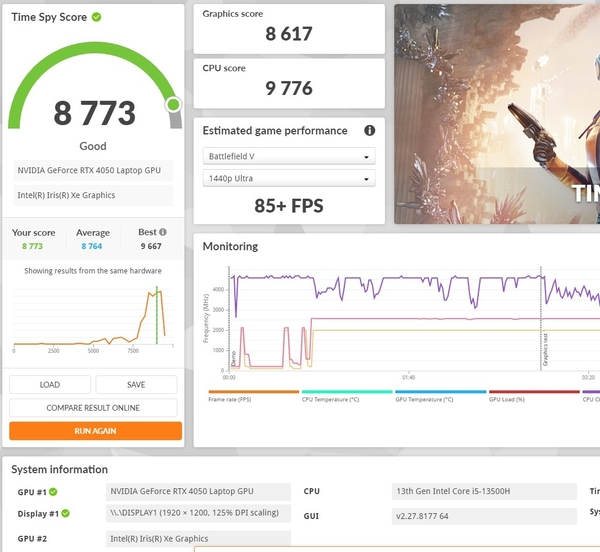The width and height of the screenshot is (600, 552).
Task: Toggle the Frame rate (FPS) legend line
Action: (x=253, y=396)
